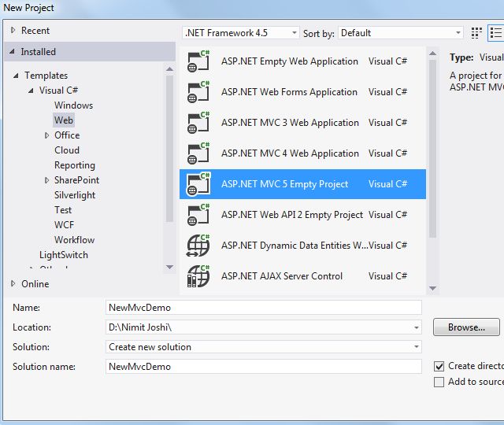Select the Reporting template category
The image size is (504, 425).
[x=75, y=165]
